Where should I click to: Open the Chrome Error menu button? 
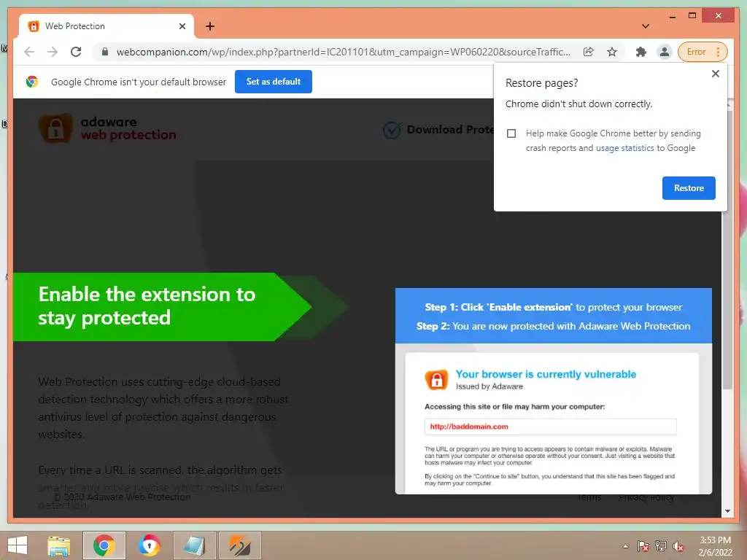pos(703,52)
